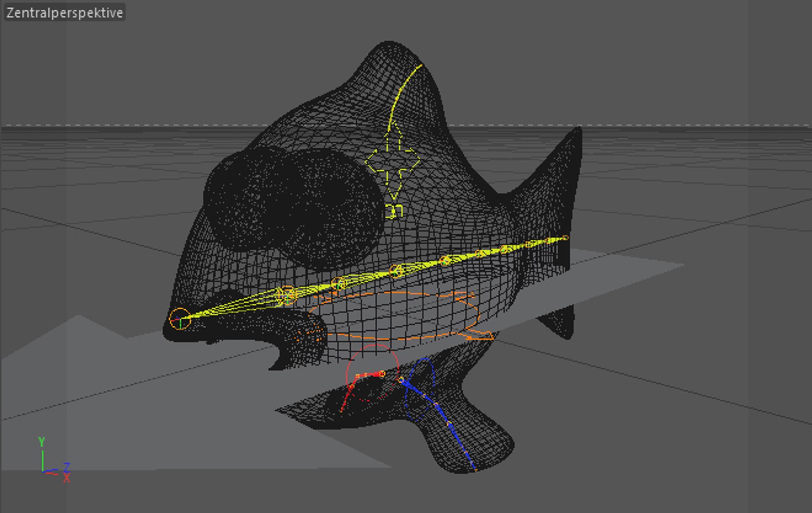This screenshot has width=812, height=513.
Task: Click the XYZ world axis indicator
Action: click(x=54, y=460)
